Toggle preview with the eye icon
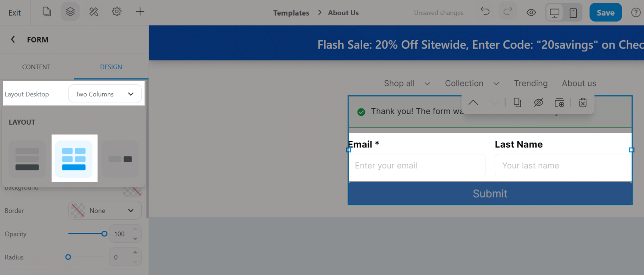Image resolution: width=644 pixels, height=275 pixels. click(x=531, y=12)
